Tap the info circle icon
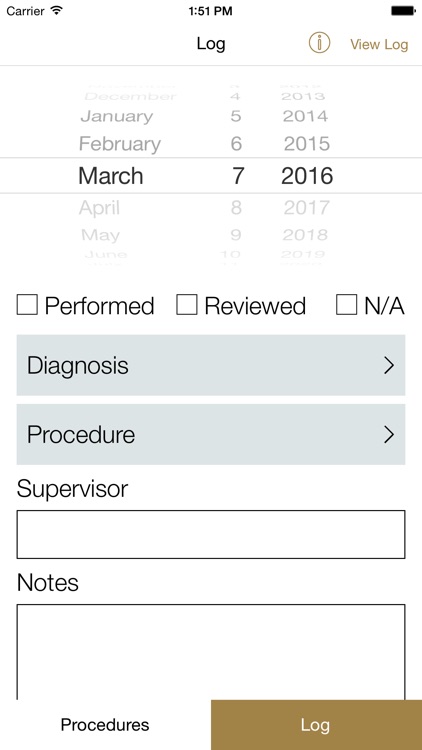The width and height of the screenshot is (422, 750). 319,43
